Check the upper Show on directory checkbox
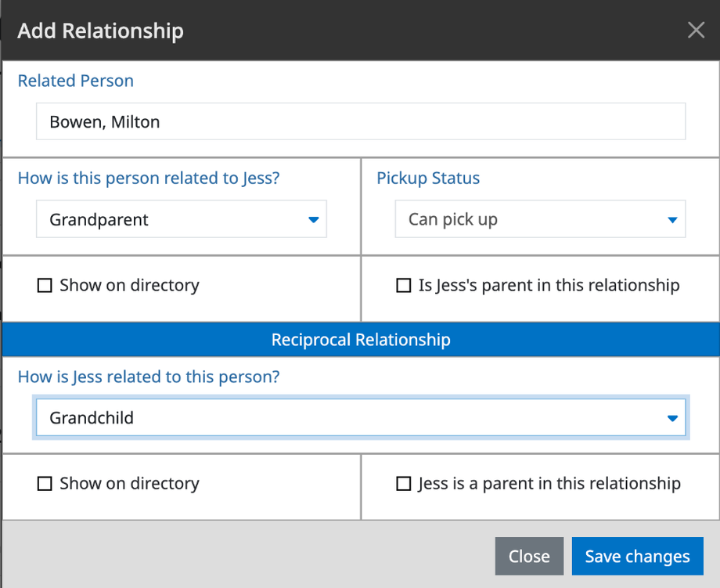This screenshot has height=588, width=720. point(45,285)
